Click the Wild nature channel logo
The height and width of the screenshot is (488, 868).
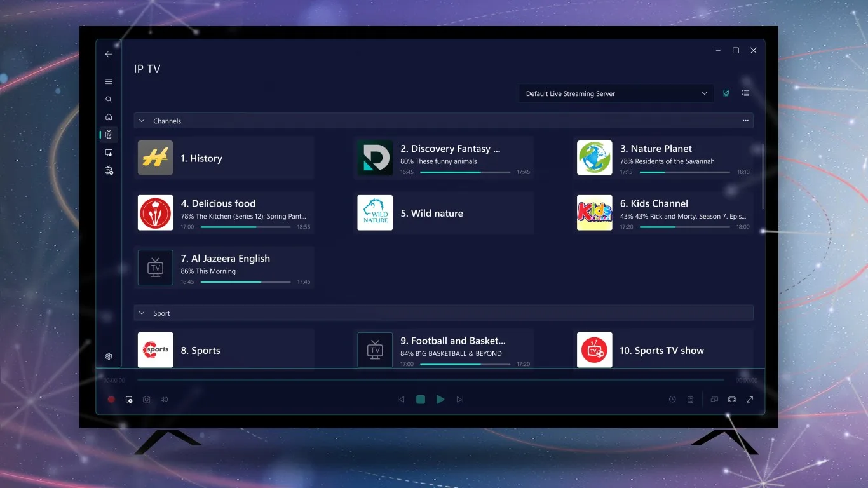click(375, 213)
